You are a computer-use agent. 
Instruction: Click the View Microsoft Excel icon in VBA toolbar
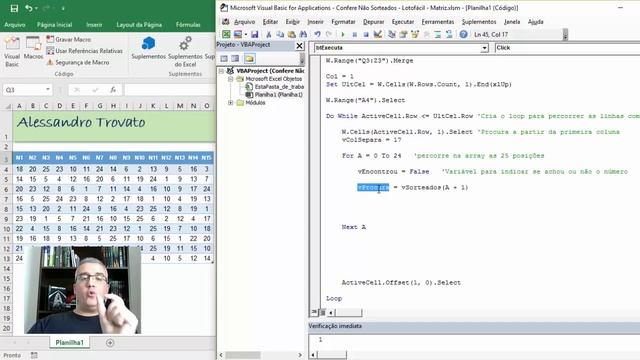[x=226, y=34]
